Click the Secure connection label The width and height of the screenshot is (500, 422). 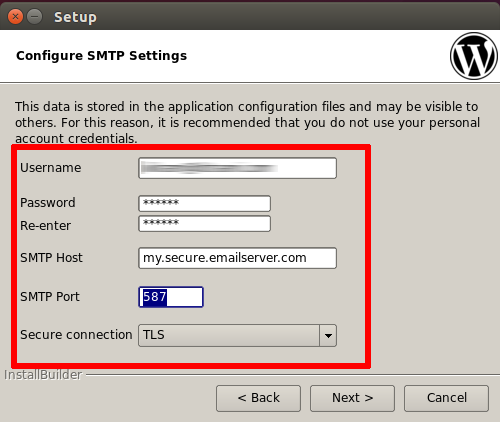click(76, 335)
